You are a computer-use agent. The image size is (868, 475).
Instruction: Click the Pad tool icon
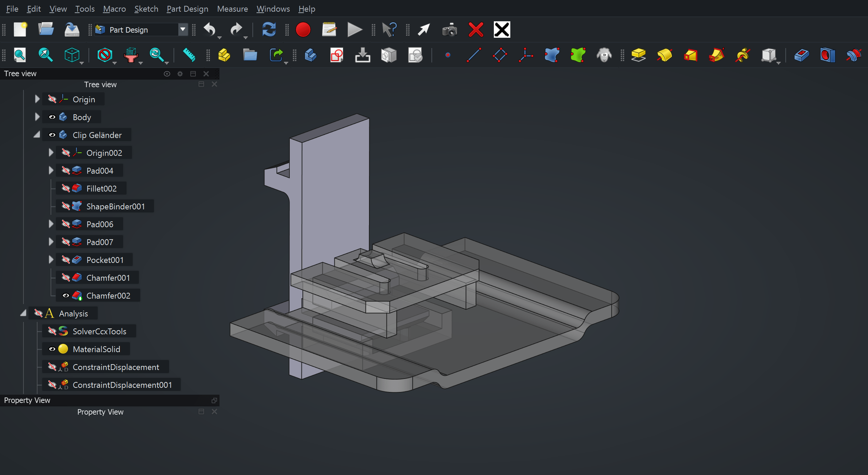tap(638, 55)
